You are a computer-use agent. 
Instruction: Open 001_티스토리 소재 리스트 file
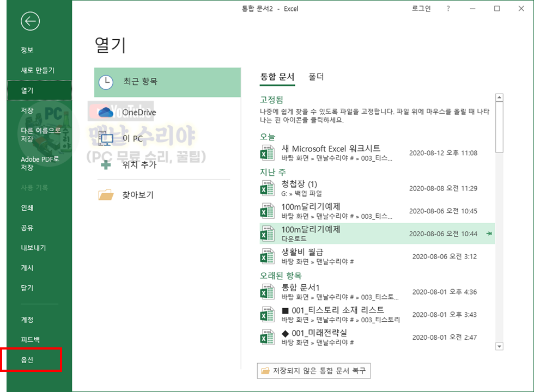[x=377, y=315]
